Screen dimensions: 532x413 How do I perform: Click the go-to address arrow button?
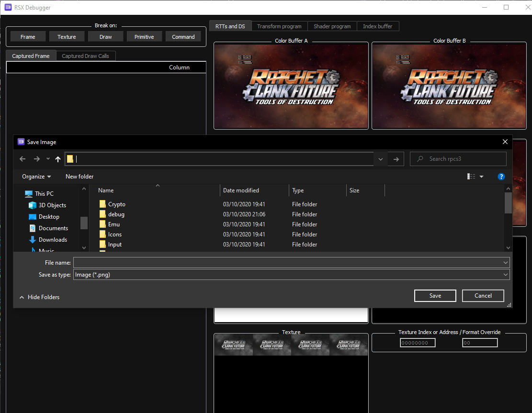[396, 159]
